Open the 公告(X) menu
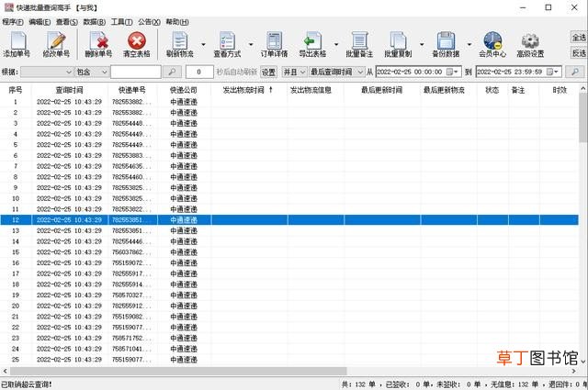The image size is (588, 390). pyautogui.click(x=149, y=22)
